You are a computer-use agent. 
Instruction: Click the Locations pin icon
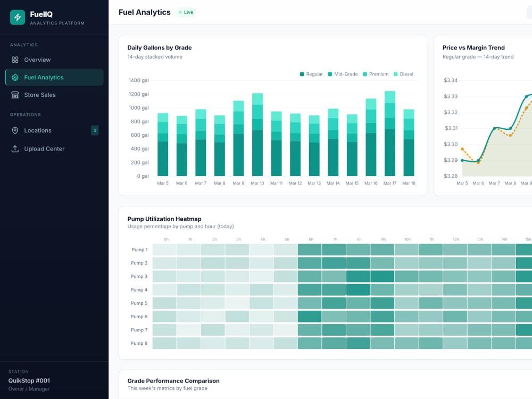pyautogui.click(x=15, y=131)
